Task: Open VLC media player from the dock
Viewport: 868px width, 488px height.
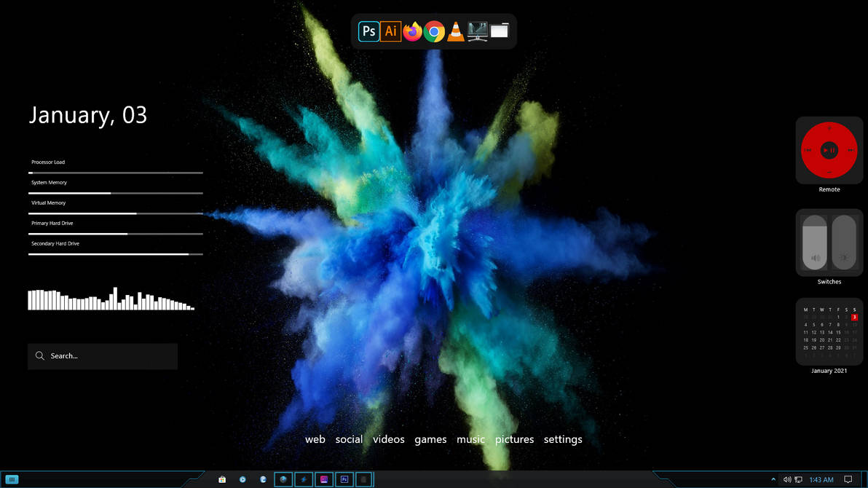Action: 456,31
